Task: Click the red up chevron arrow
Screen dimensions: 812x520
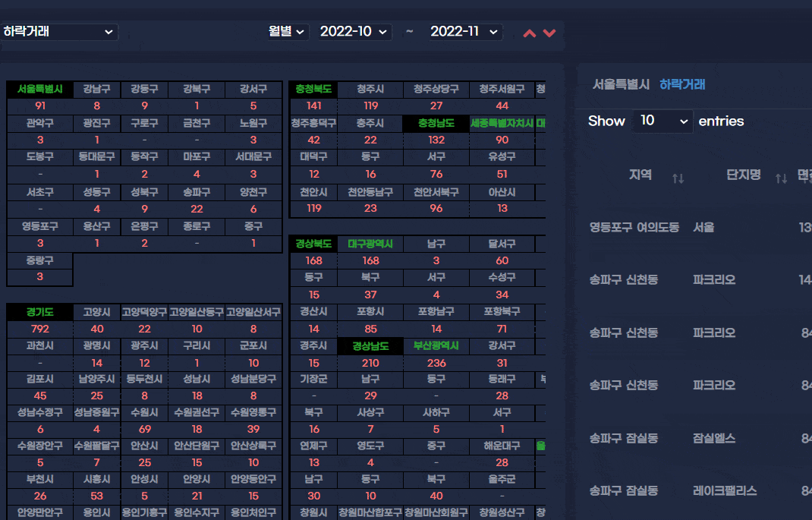Action: (x=530, y=33)
